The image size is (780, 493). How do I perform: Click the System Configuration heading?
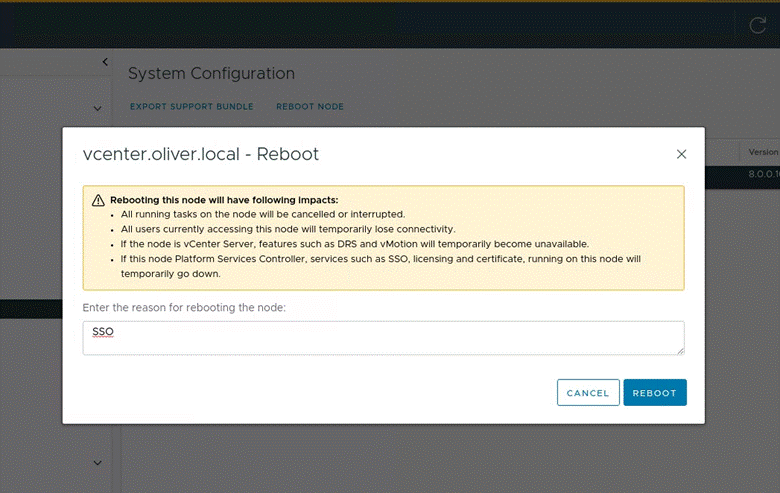coord(211,74)
